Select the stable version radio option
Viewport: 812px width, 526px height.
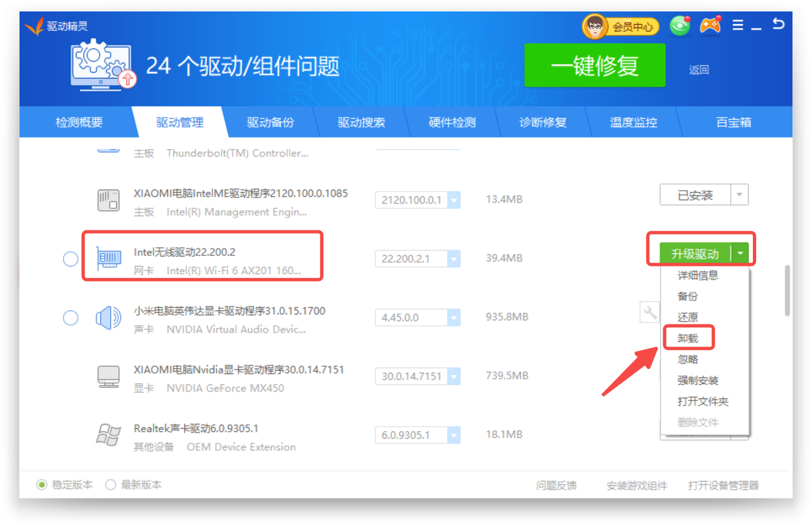coord(42,485)
